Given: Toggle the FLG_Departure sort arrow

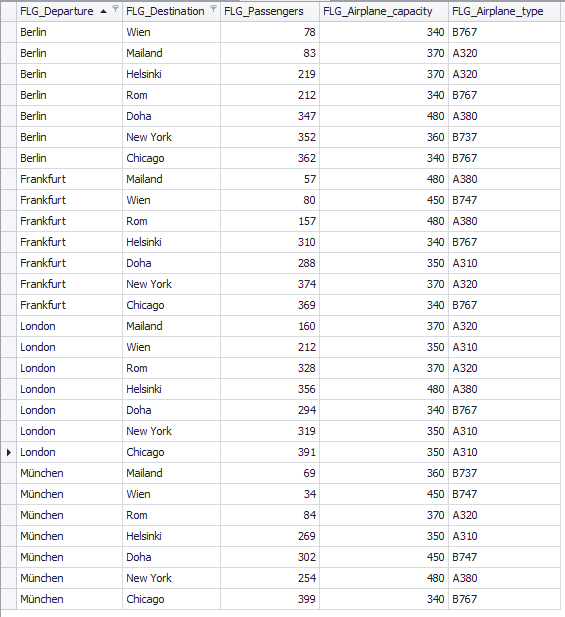Looking at the screenshot, I should pos(103,11).
